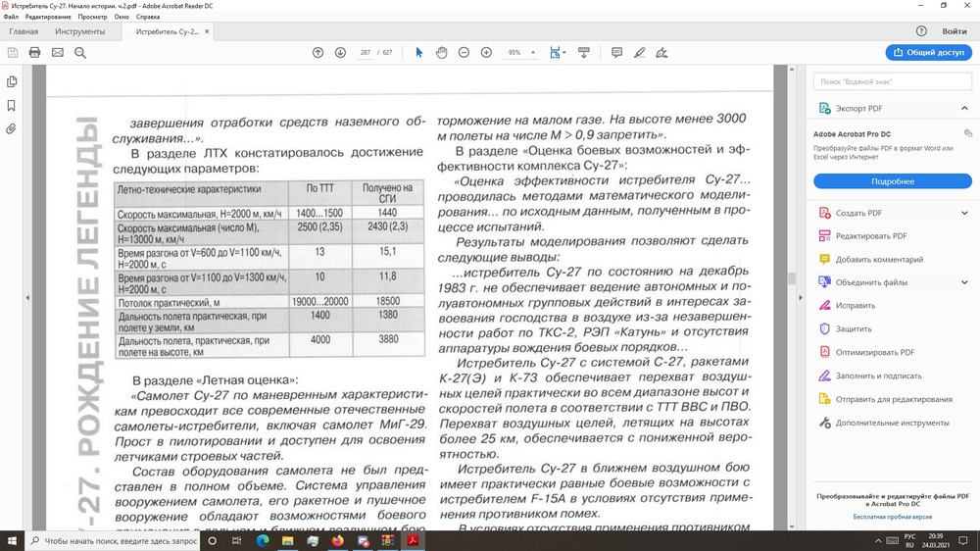The image size is (980, 551).
Task: Open the Справка menu
Action: coord(148,17)
